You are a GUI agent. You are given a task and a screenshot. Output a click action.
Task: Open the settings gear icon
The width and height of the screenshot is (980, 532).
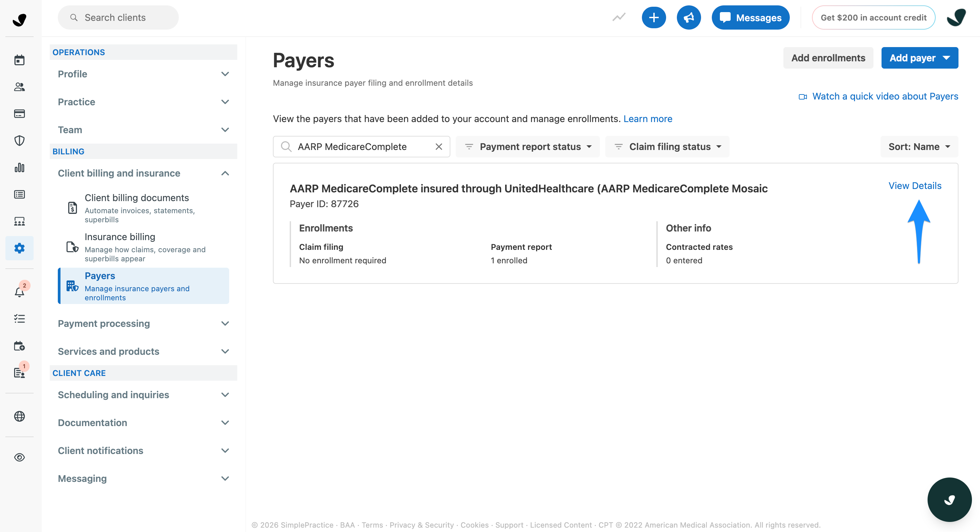coord(19,248)
